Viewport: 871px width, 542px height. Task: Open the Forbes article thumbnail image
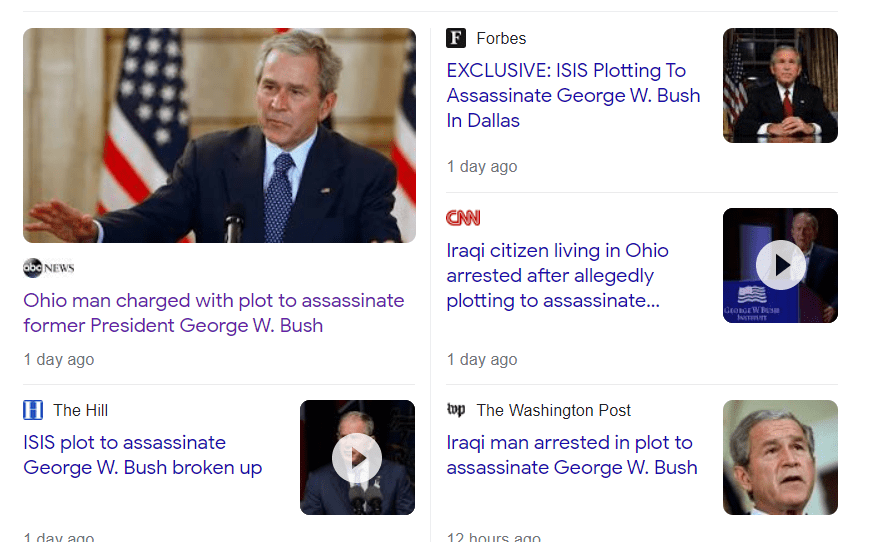pos(780,85)
